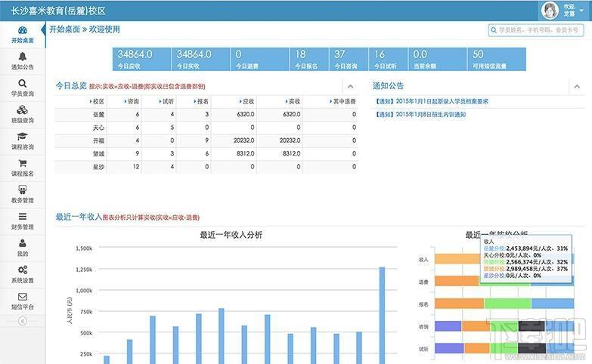Open the 开始桌面 dashboard icon
The height and width of the screenshot is (364, 592).
click(x=22, y=30)
